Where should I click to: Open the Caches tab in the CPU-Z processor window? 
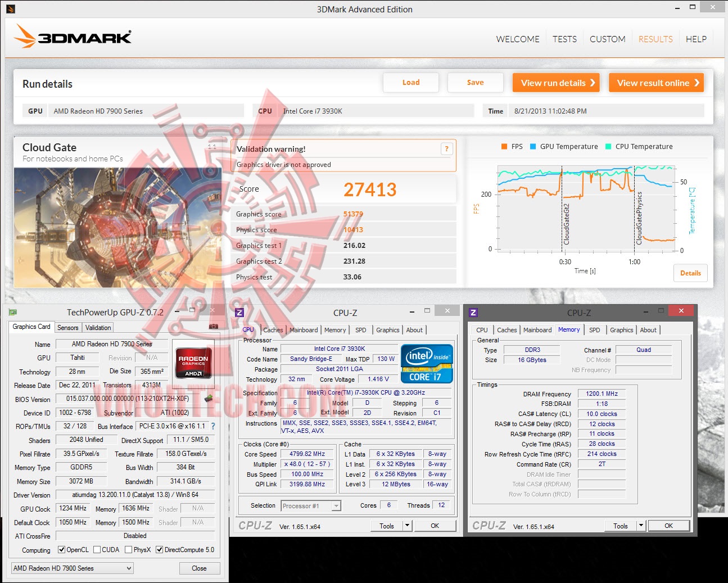pyautogui.click(x=273, y=330)
